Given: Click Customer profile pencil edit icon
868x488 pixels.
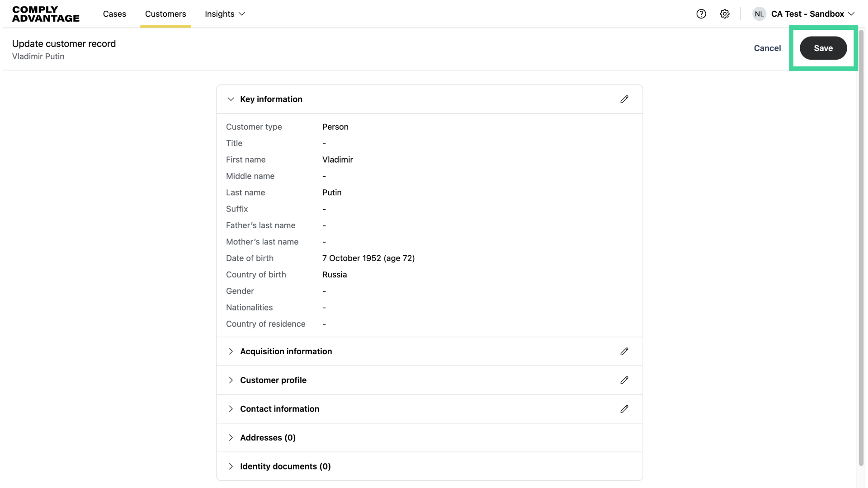Looking at the screenshot, I should coord(624,380).
